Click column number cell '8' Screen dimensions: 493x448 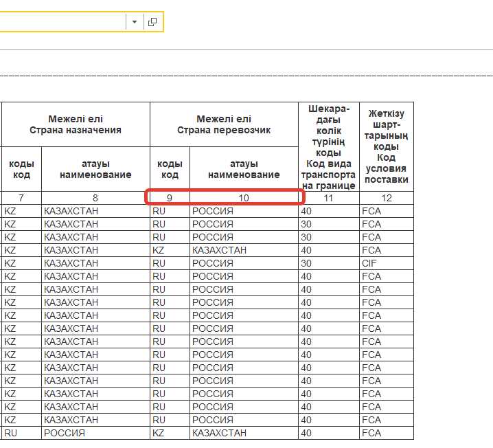point(95,198)
